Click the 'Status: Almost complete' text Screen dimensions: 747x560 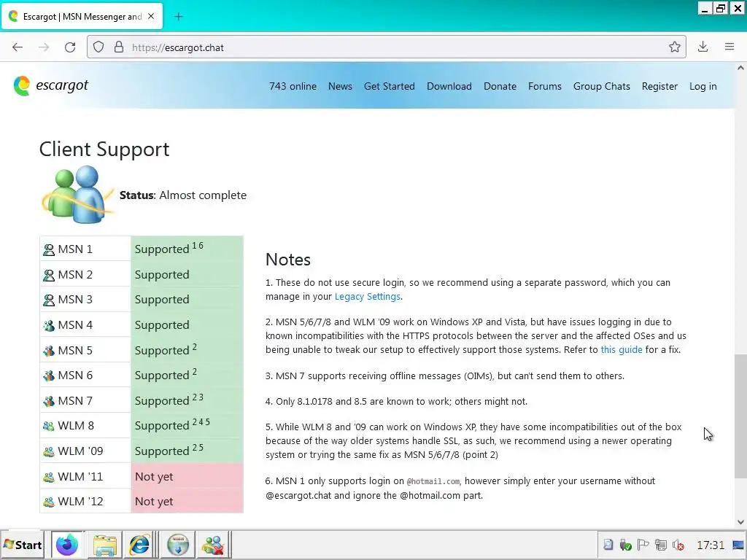click(x=183, y=195)
